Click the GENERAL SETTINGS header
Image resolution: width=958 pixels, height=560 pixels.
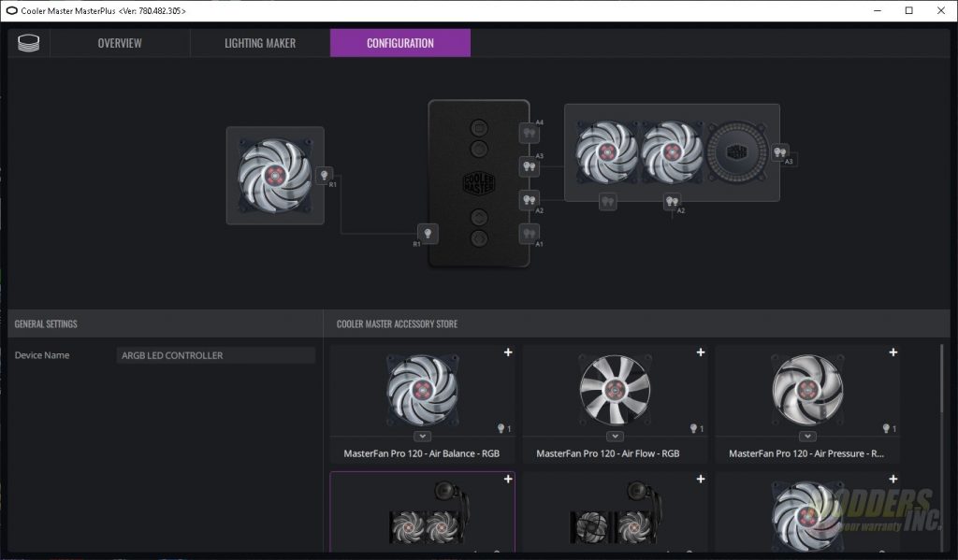pyautogui.click(x=46, y=323)
